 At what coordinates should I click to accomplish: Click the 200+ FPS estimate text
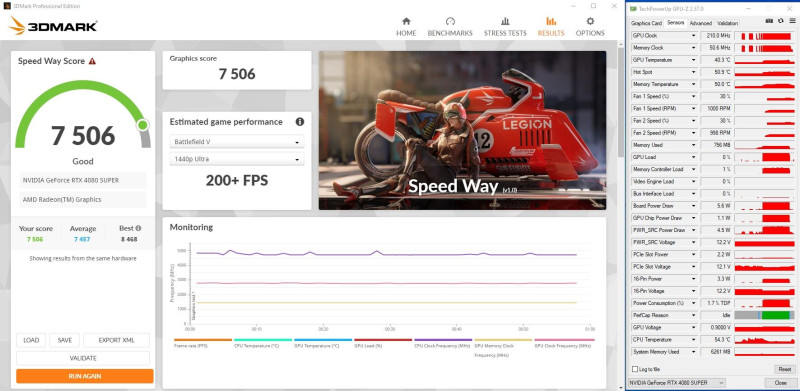237,181
